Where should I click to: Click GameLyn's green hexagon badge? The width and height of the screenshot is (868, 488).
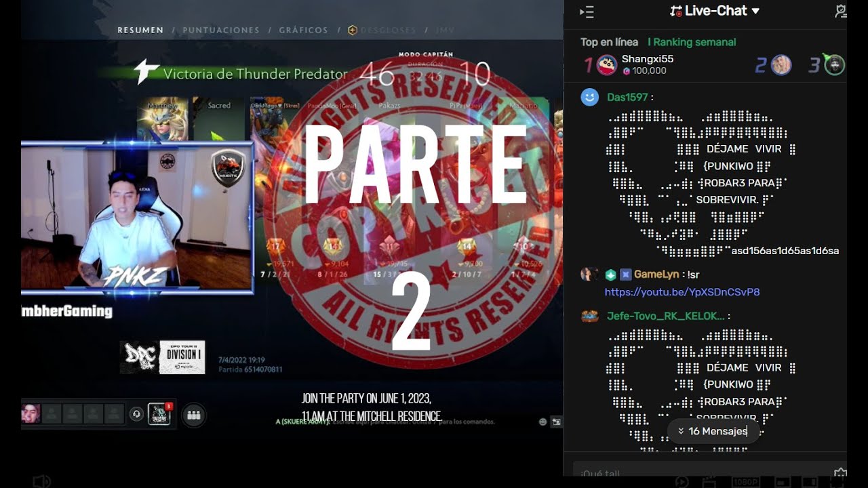(x=610, y=274)
